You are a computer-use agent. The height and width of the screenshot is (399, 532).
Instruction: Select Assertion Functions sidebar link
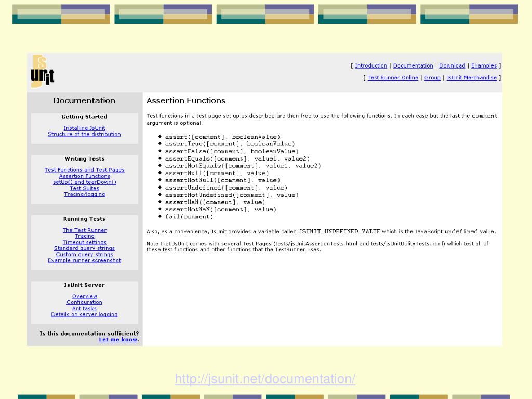coord(85,176)
